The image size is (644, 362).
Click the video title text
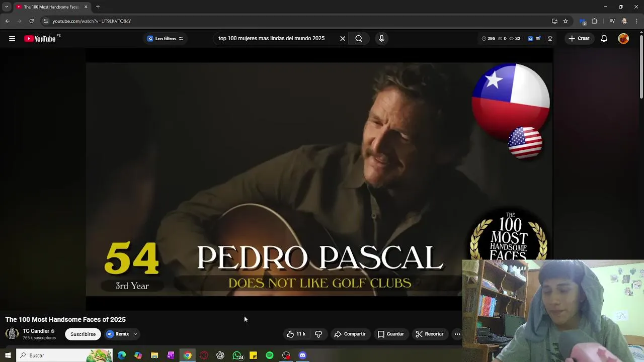[x=65, y=319]
